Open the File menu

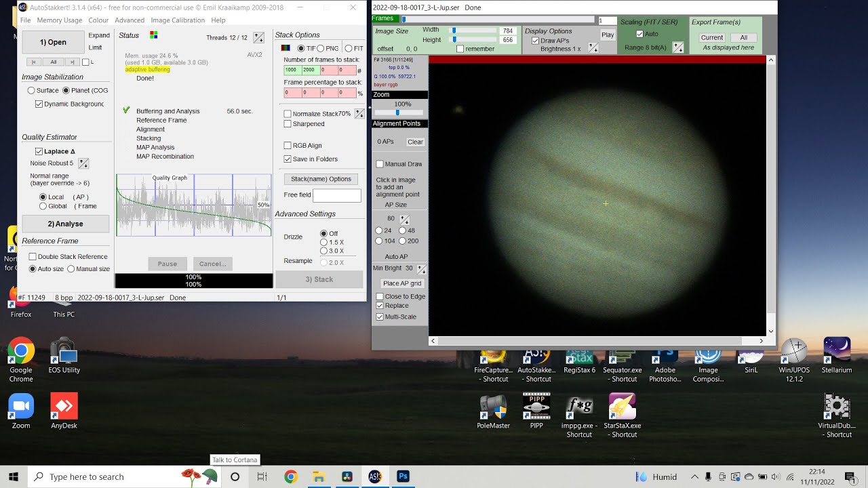coord(25,20)
